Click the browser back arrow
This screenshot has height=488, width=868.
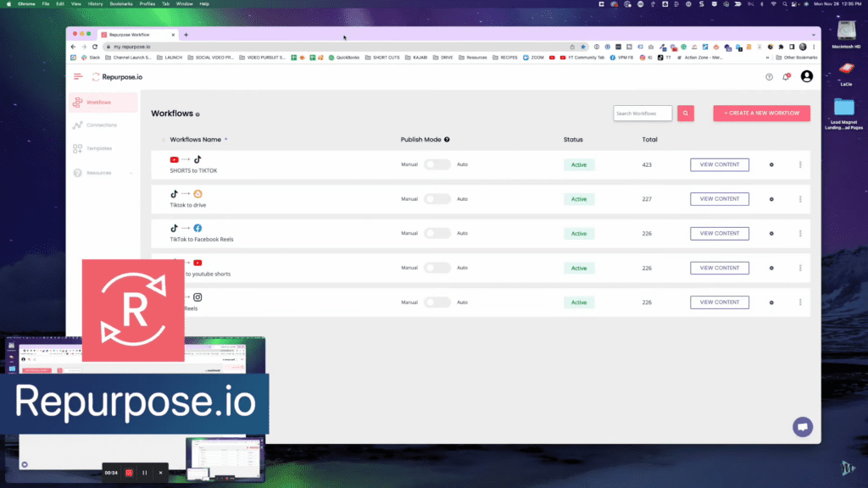(x=73, y=47)
